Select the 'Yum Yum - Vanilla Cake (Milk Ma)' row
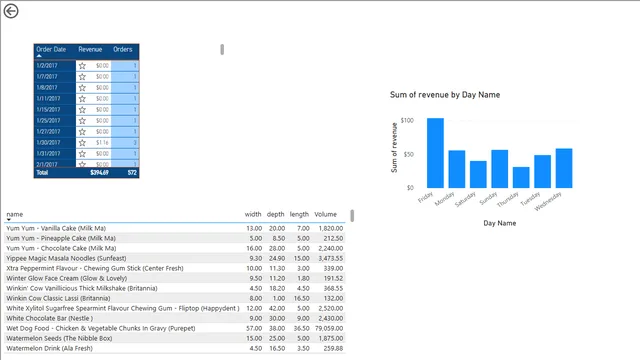 (175, 228)
